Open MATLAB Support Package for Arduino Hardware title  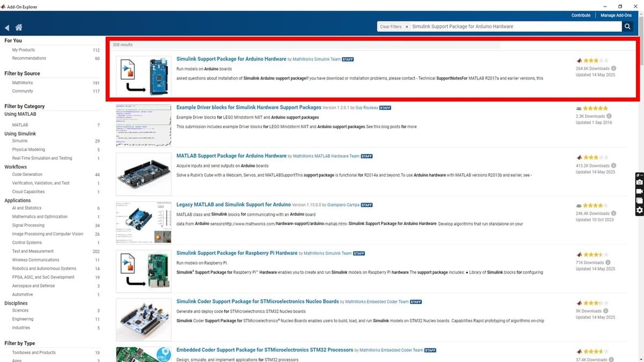pyautogui.click(x=231, y=156)
